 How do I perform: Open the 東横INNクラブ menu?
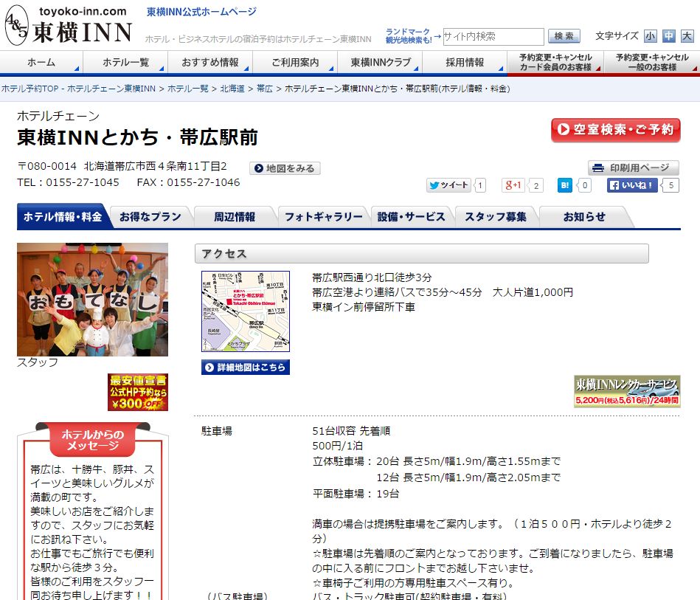380,62
